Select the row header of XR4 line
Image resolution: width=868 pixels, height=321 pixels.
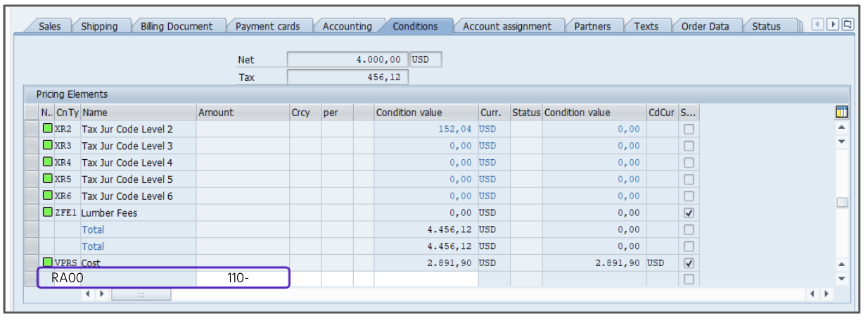[x=31, y=163]
